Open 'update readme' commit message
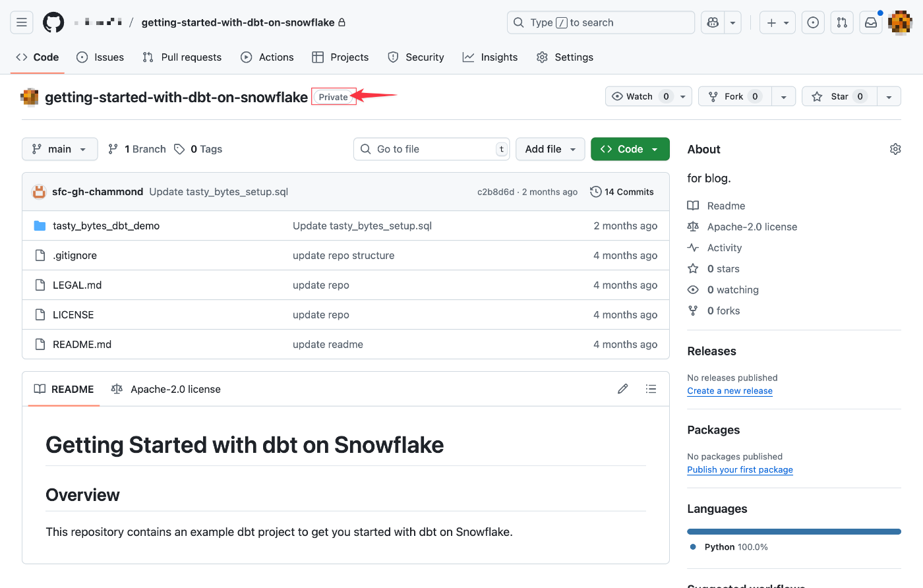This screenshot has width=923, height=588. tap(328, 344)
